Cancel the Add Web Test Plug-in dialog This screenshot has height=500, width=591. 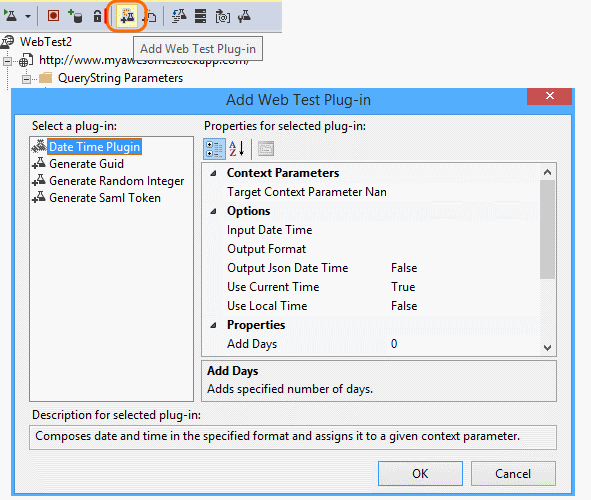tap(513, 474)
